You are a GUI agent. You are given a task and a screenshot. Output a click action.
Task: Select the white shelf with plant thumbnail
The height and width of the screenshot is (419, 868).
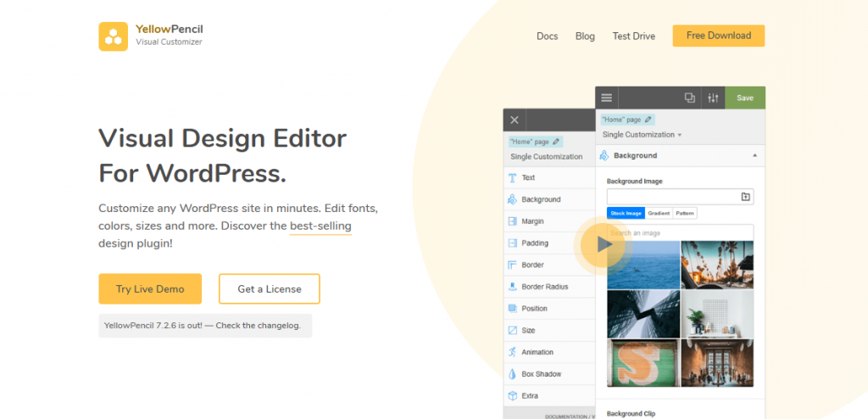pos(717,314)
